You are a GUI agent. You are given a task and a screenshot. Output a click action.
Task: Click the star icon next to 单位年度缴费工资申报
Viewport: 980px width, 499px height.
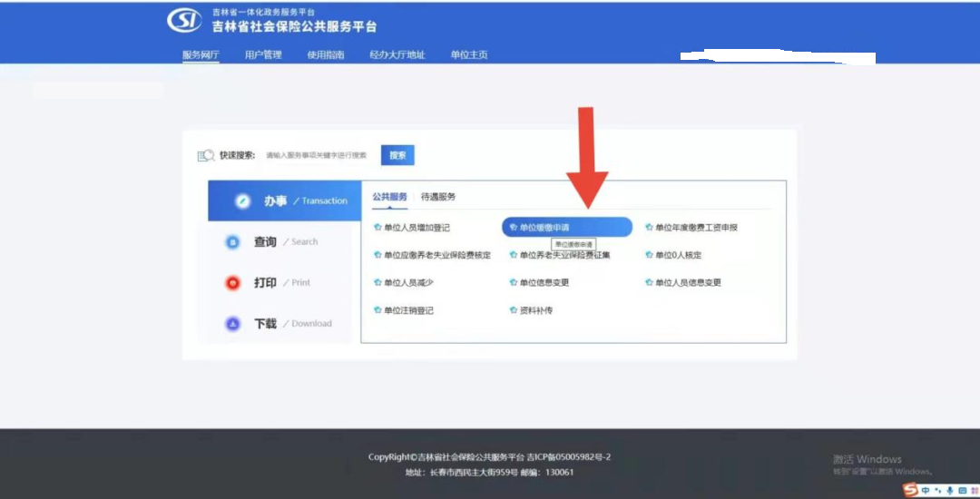tap(650, 228)
